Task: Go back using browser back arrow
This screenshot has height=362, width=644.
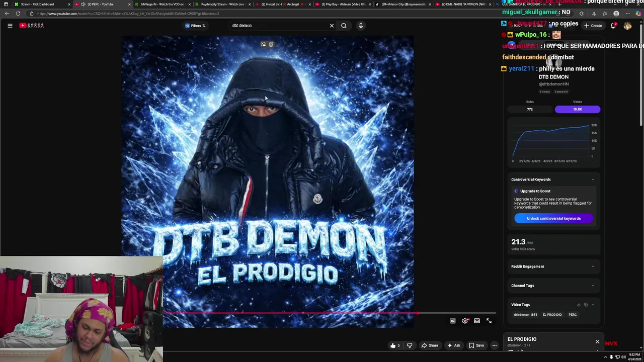Action: [x=7, y=14]
